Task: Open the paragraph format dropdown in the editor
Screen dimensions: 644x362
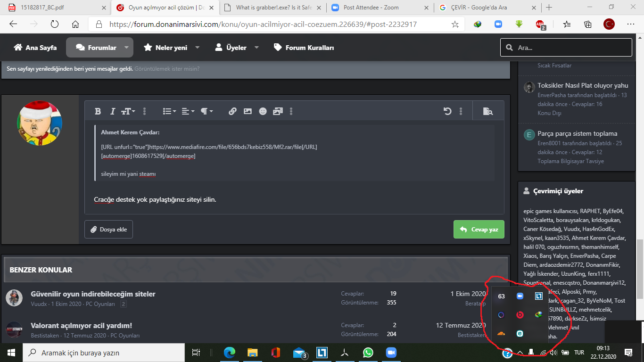Action: pos(207,111)
